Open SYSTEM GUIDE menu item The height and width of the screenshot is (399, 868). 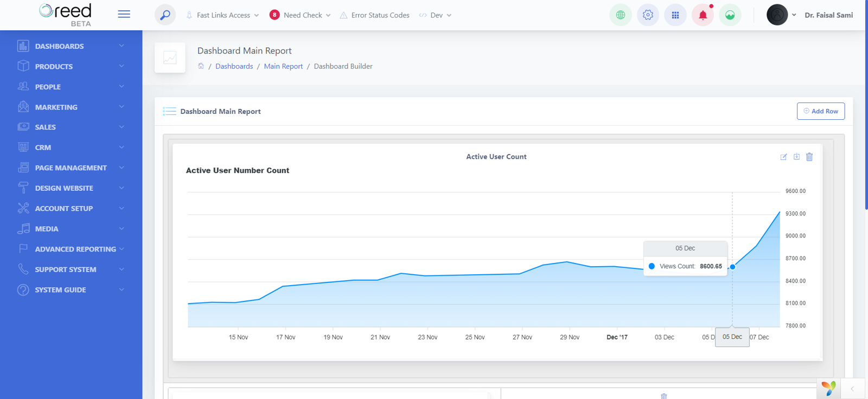71,289
